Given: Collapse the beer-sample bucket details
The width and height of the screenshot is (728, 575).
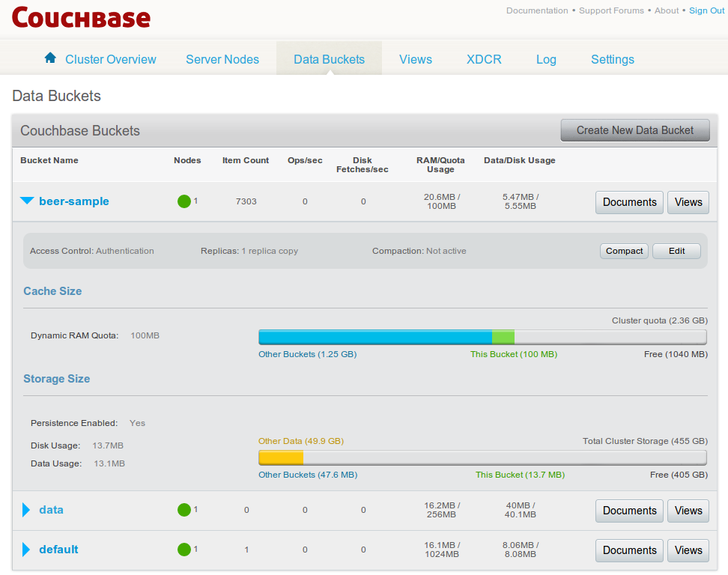Looking at the screenshot, I should pos(27,201).
